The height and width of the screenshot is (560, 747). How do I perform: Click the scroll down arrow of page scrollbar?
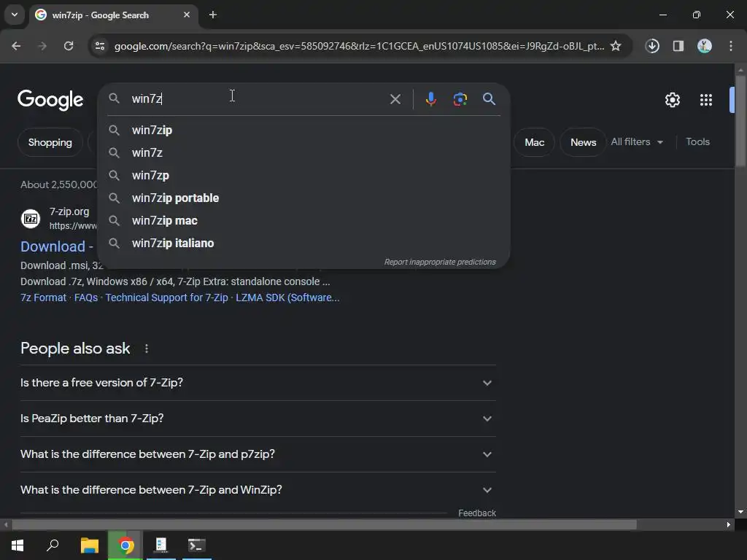pos(740,512)
